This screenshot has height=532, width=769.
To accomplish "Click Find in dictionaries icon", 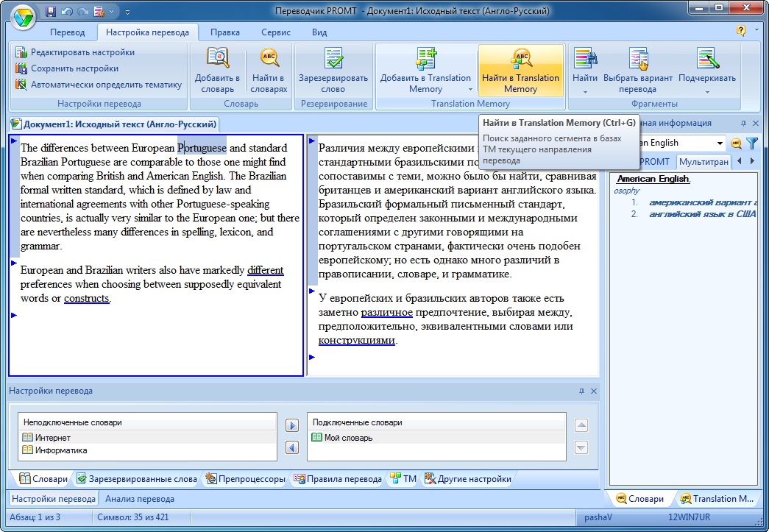I will pyautogui.click(x=269, y=59).
